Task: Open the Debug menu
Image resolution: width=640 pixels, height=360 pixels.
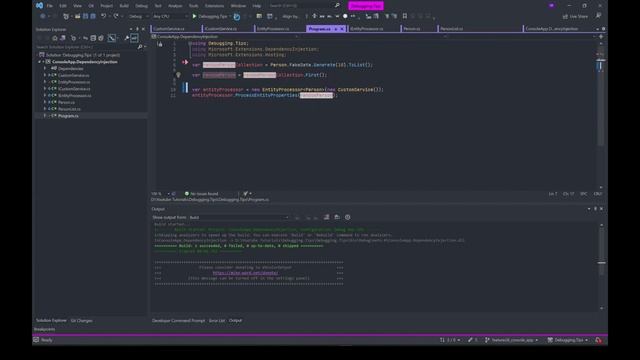Action: pyautogui.click(x=141, y=6)
